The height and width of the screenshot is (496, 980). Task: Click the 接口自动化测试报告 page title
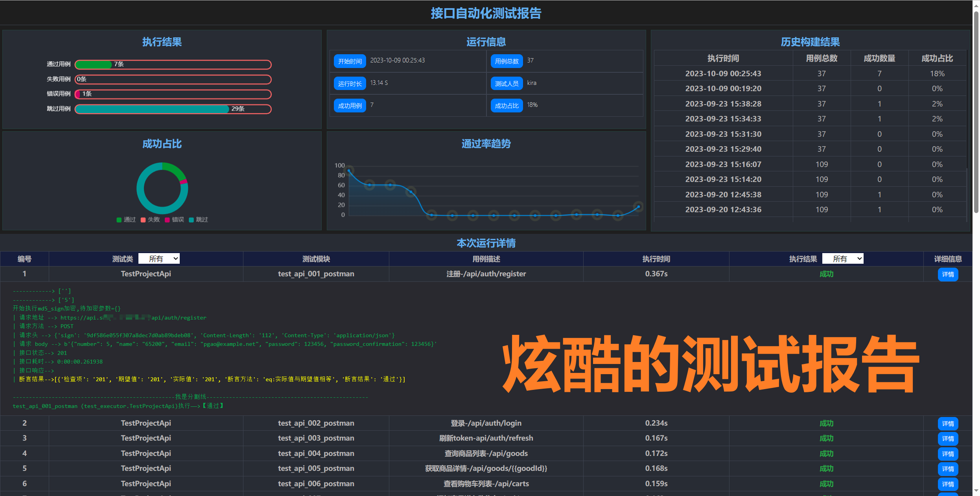486,13
